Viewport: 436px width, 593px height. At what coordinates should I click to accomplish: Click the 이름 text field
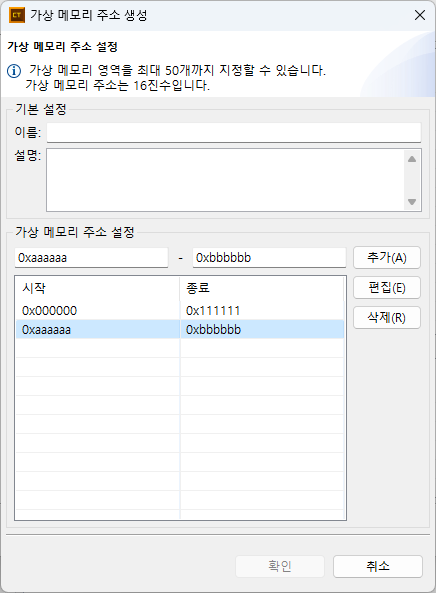[234, 132]
